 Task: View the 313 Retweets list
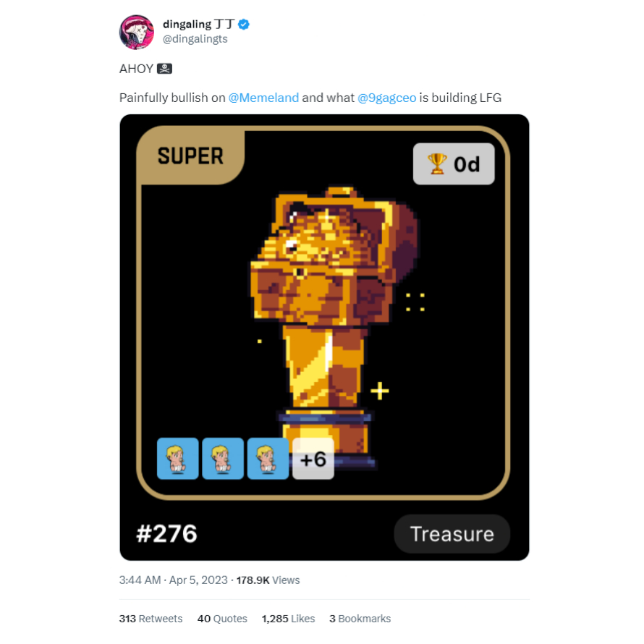[x=151, y=619]
